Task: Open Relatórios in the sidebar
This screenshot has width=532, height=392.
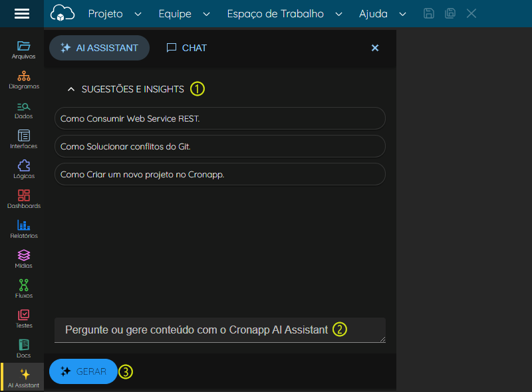Action: (x=24, y=229)
